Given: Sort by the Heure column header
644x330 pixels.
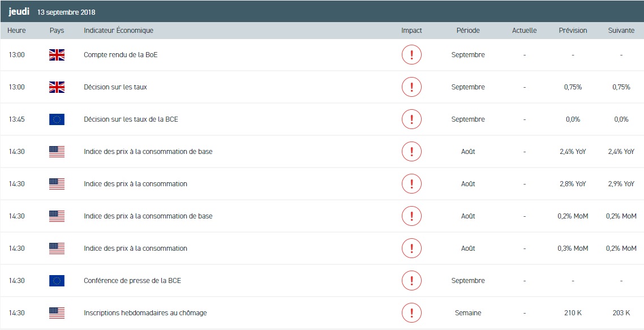Looking at the screenshot, I should (16, 31).
